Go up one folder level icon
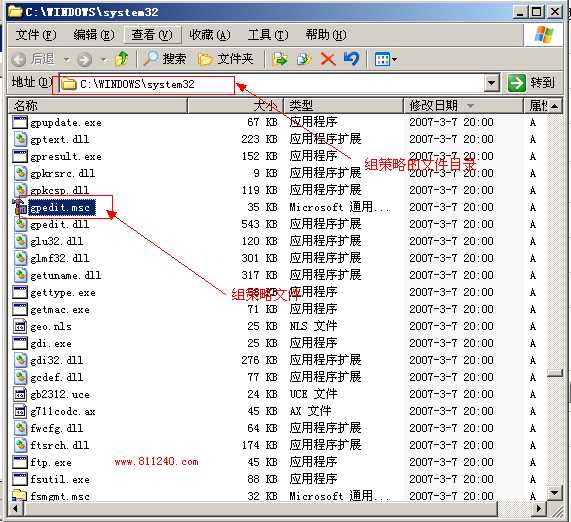The image size is (571, 522). pyautogui.click(x=122, y=59)
